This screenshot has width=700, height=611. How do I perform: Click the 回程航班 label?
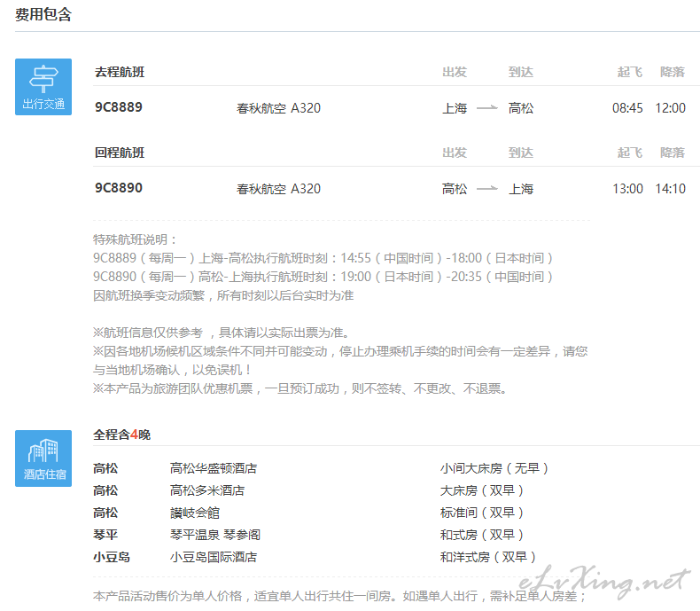pos(120,153)
